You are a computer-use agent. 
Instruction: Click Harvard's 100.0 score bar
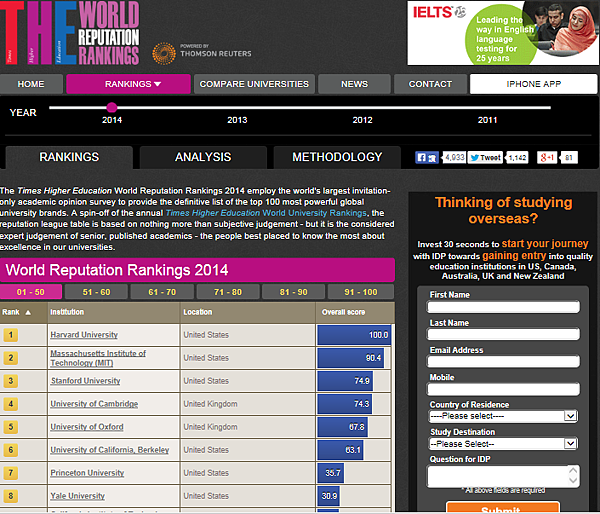(354, 335)
